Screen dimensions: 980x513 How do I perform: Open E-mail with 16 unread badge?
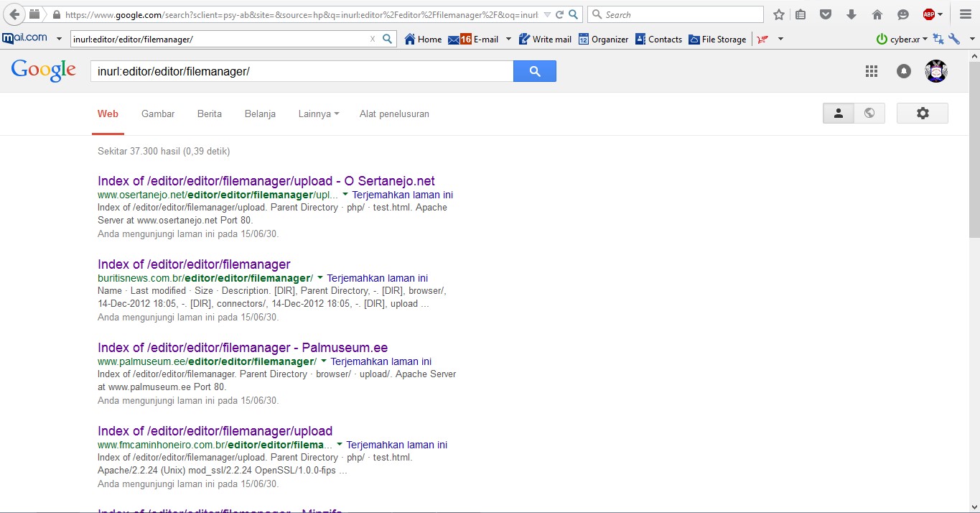point(473,40)
